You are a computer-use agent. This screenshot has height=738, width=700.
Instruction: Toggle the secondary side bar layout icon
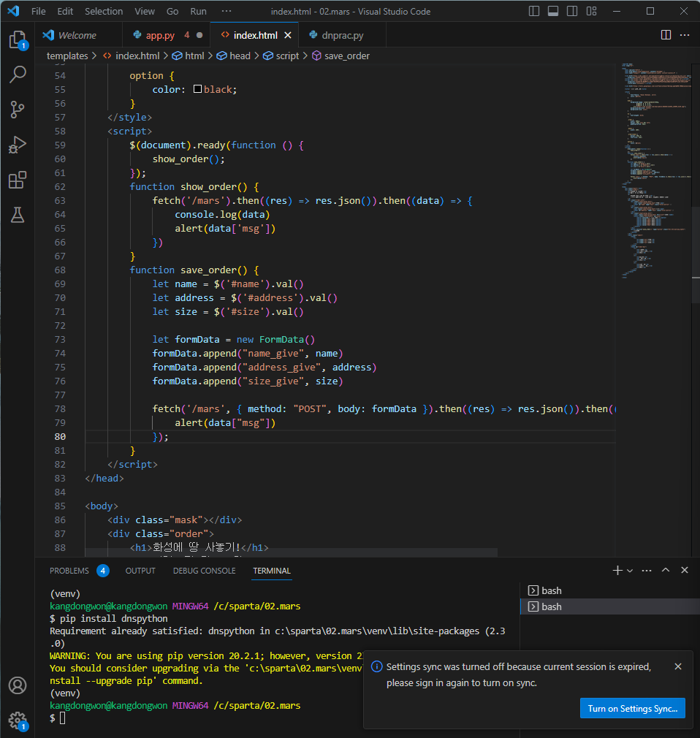tap(572, 11)
